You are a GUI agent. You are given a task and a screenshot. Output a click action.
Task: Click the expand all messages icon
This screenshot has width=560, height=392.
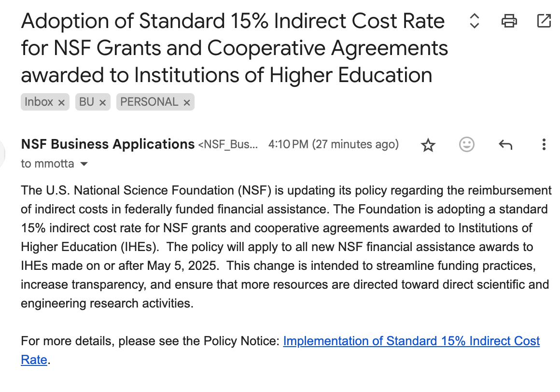[x=474, y=21]
